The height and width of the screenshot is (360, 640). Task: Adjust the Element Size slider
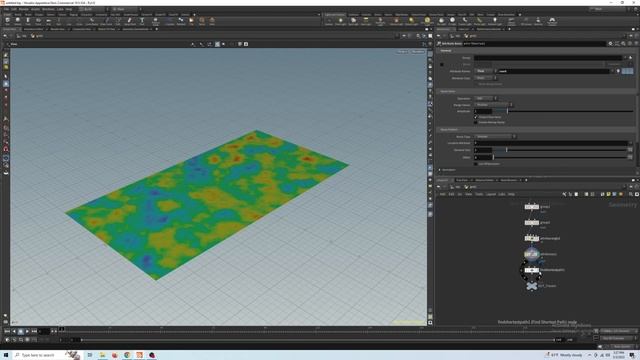coord(560,150)
